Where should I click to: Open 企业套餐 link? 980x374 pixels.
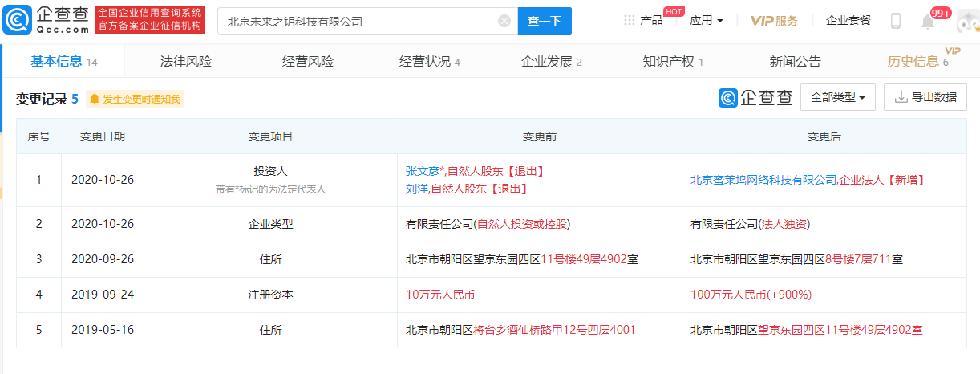(x=848, y=21)
